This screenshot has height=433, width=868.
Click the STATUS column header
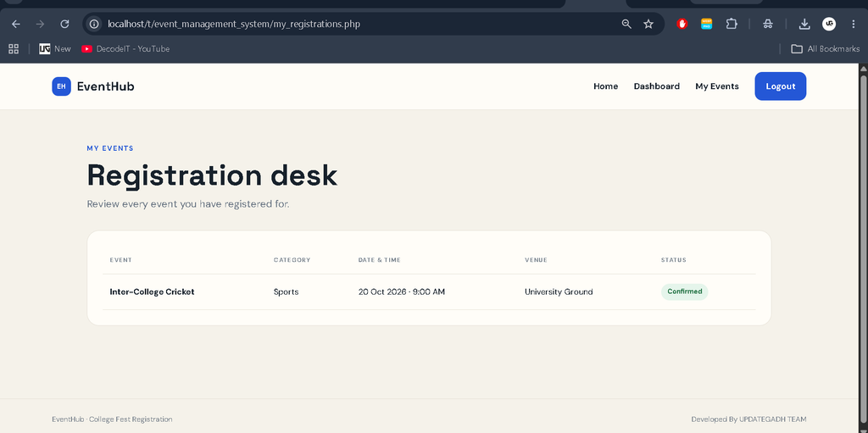point(673,259)
